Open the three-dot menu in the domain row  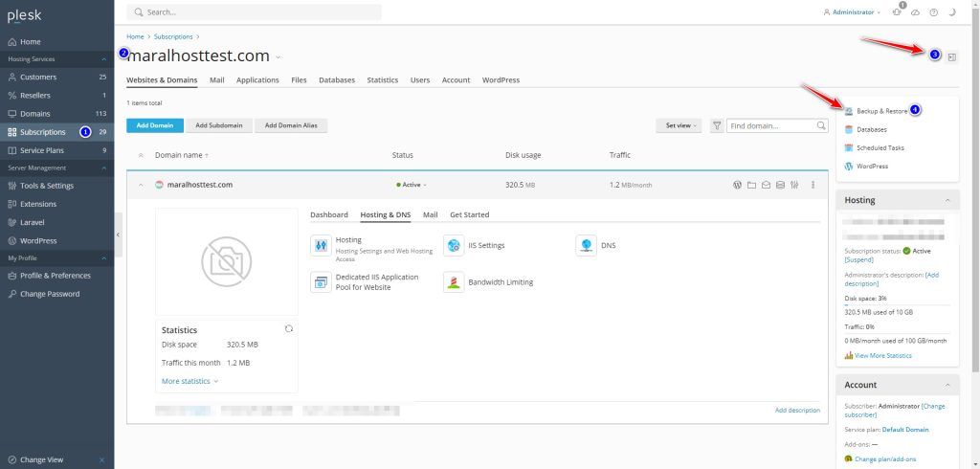coord(813,185)
